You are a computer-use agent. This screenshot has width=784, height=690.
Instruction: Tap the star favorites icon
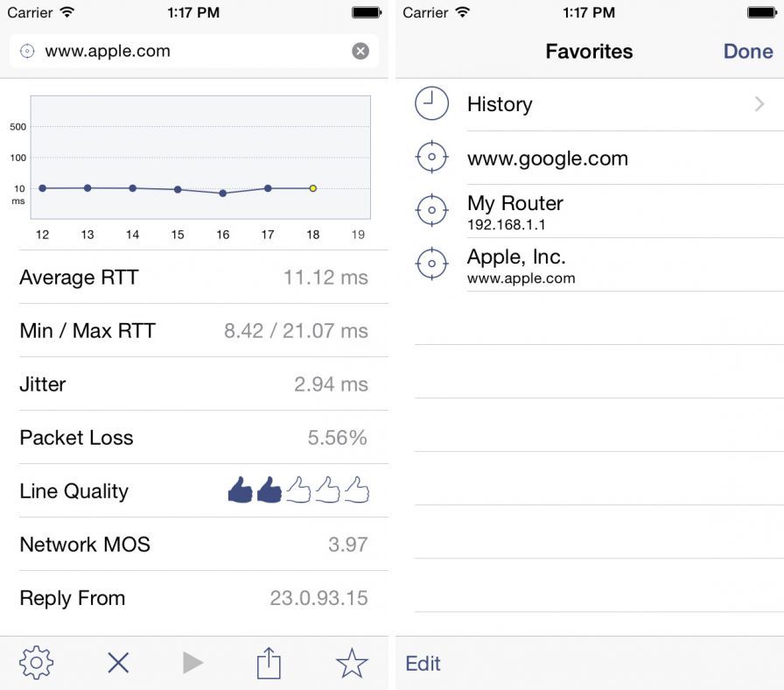click(352, 663)
